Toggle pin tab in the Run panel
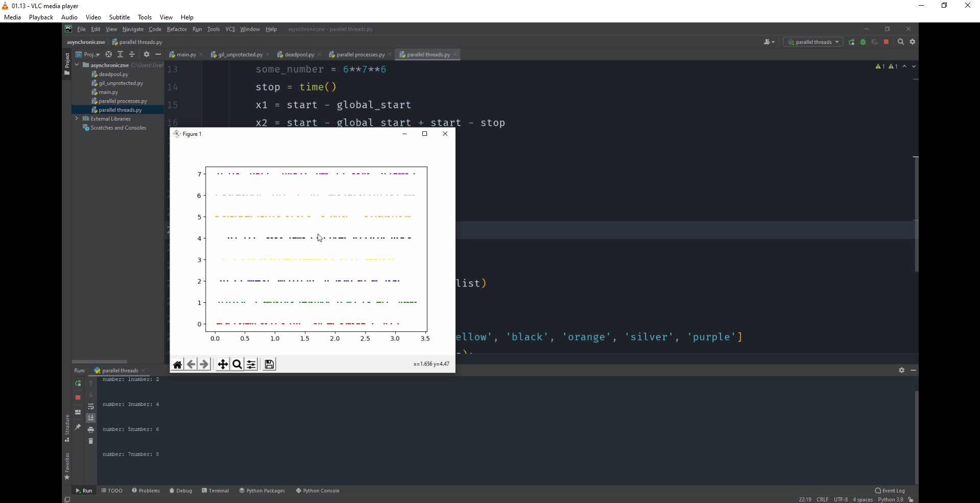 (x=78, y=427)
